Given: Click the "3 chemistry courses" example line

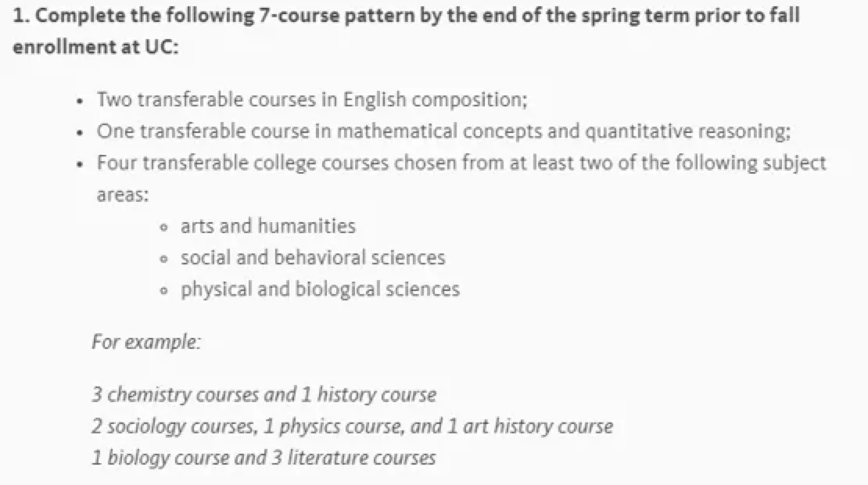Looking at the screenshot, I should (x=264, y=394).
